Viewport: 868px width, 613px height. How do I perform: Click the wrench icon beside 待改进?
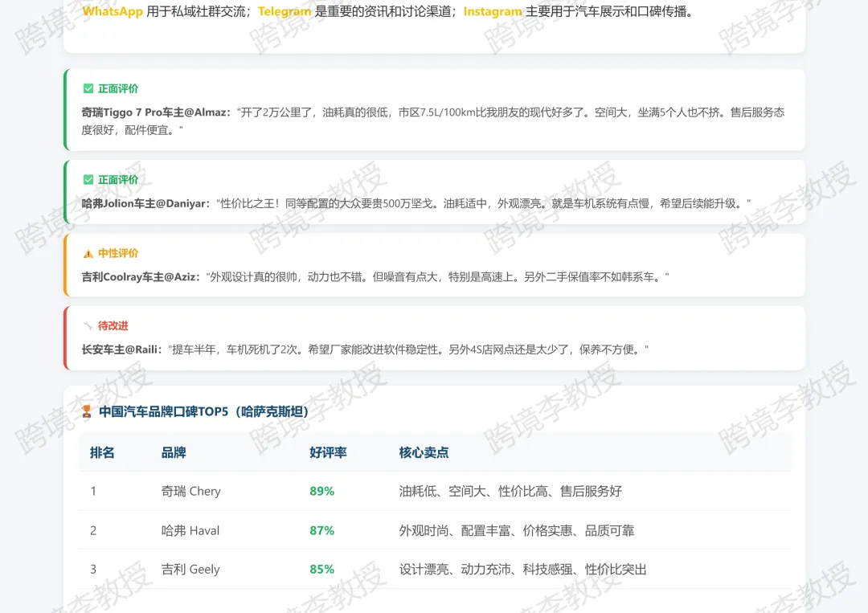click(x=88, y=326)
